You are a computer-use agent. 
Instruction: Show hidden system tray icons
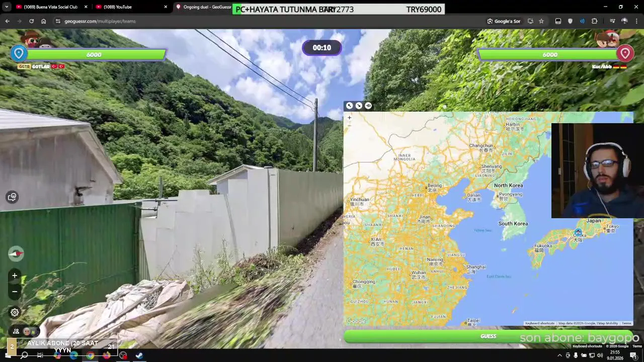tap(559, 355)
